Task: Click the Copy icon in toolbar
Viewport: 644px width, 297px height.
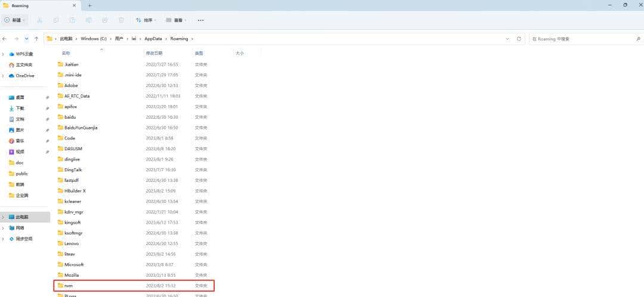Action: (x=56, y=20)
